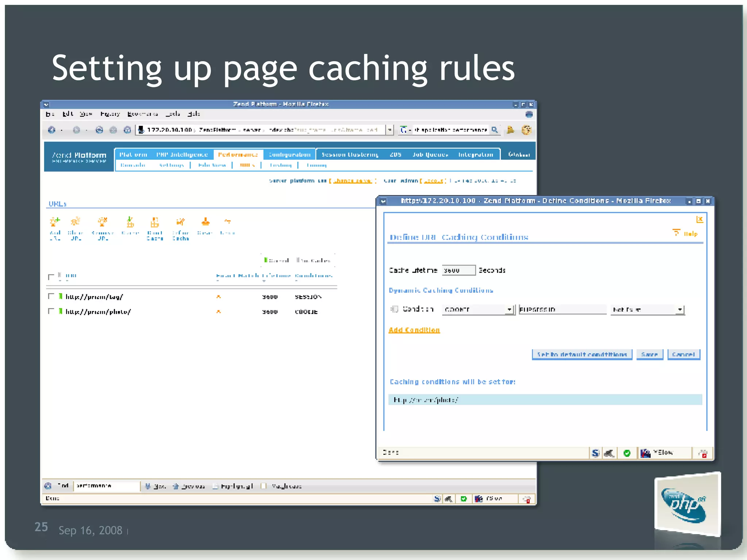Click the Cancel button in Define Conditions
The width and height of the screenshot is (747, 560).
[x=684, y=354]
